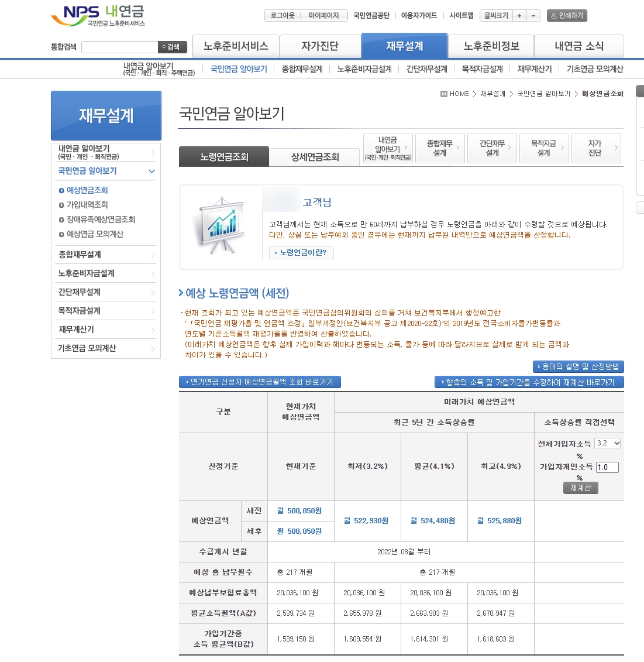Click the 용어의 설명 및 산정방법 link
Screen dimensions: 644x662
tap(579, 366)
